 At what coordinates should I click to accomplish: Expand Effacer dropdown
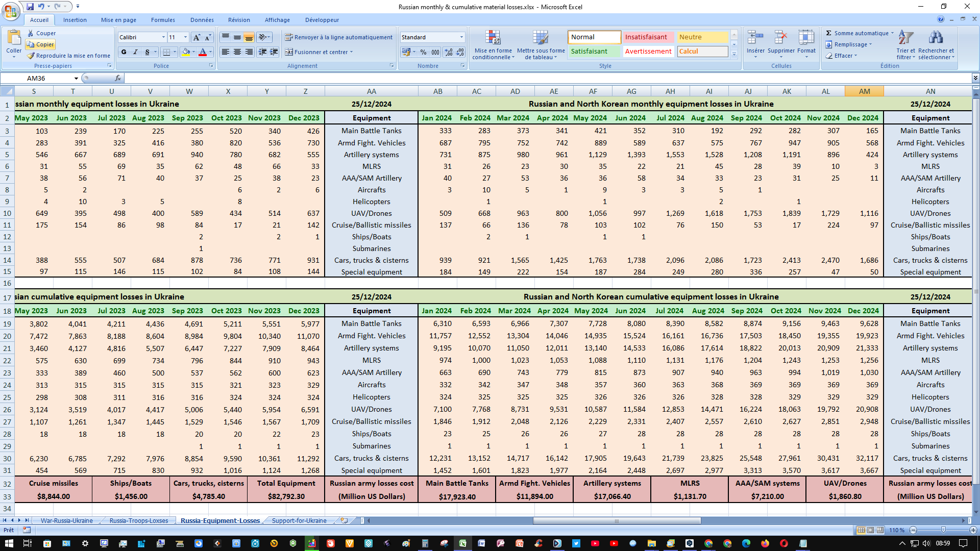click(855, 56)
